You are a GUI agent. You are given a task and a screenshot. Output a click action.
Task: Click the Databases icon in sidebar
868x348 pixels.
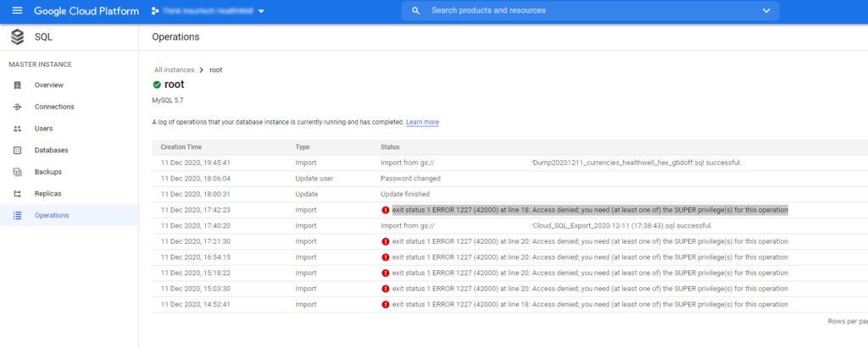click(x=17, y=150)
